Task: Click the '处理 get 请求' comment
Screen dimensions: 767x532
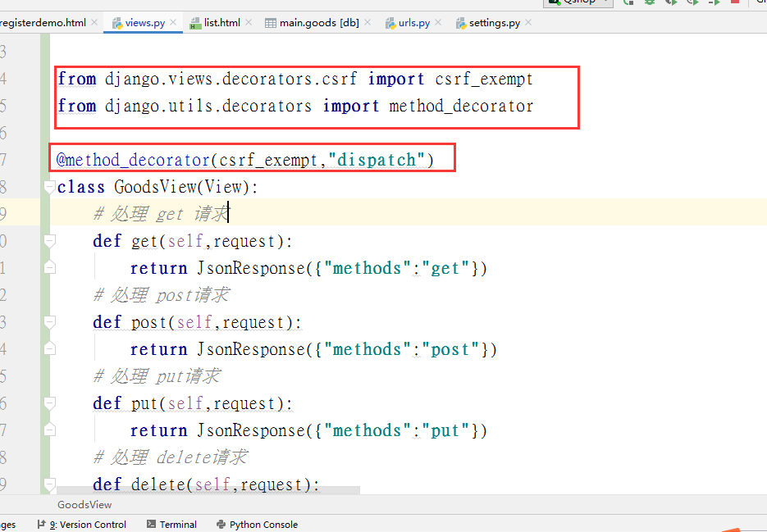Action: (161, 214)
